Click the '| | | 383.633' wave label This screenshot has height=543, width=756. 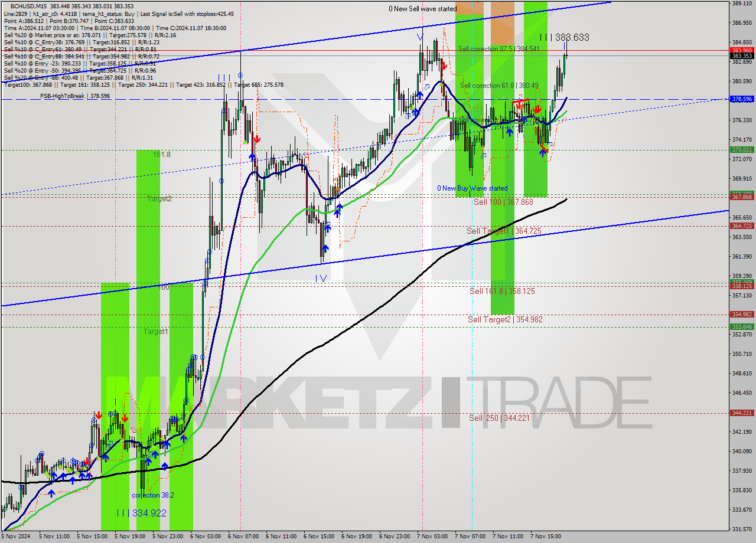point(564,37)
